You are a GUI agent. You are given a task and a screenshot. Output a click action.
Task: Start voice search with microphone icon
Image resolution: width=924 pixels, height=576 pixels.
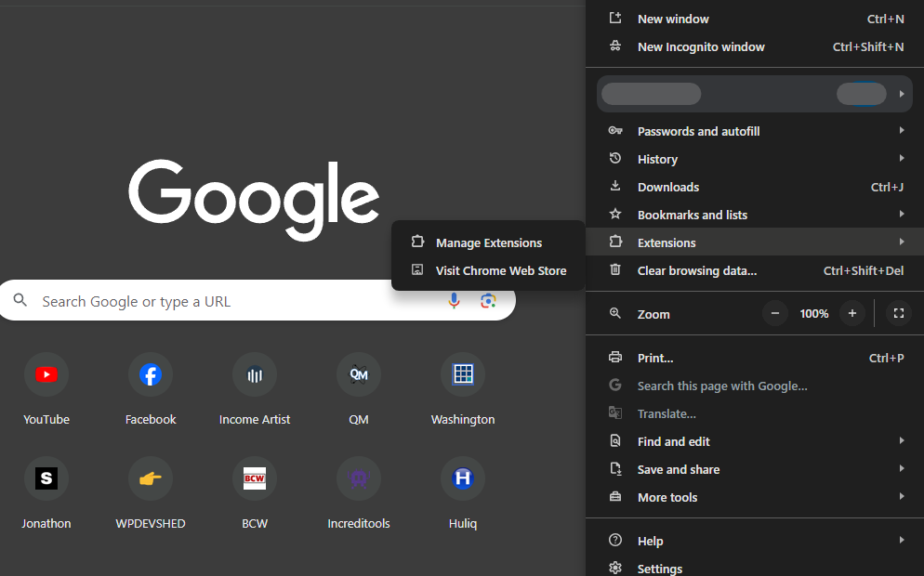pos(454,301)
